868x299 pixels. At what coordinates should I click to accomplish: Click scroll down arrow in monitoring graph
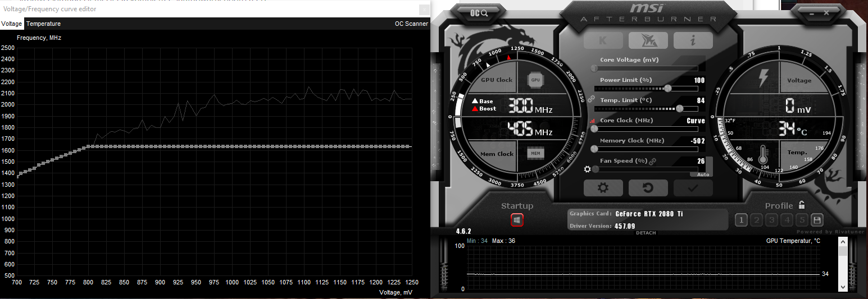(843, 287)
